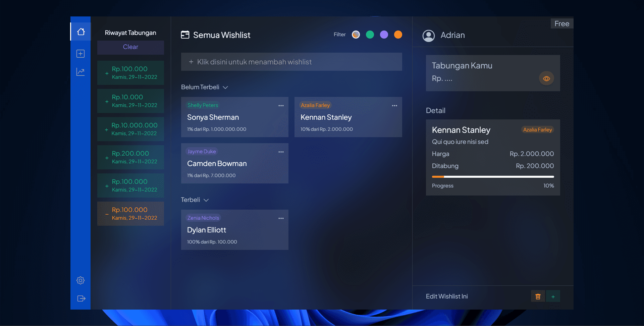Click the Riwayat Tabungan heading
Viewport: 644px width, 326px height.
coord(130,33)
